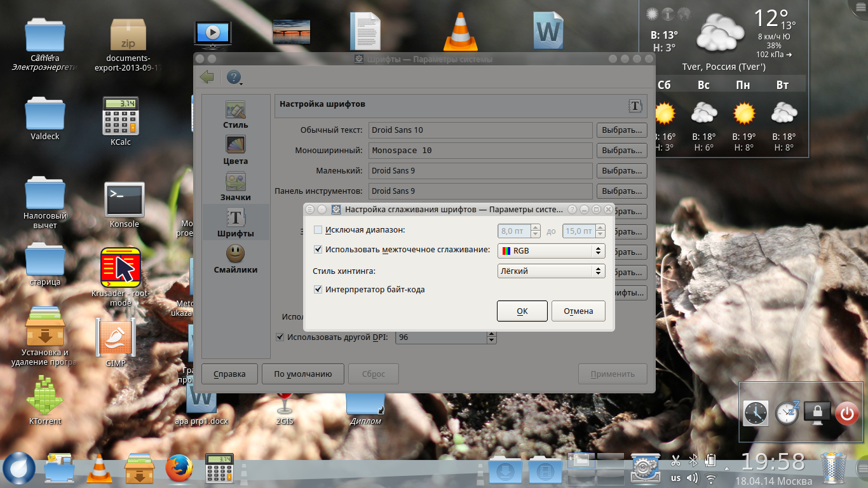Open the DPI combo box showing 96
868x488 pixels.
(446, 337)
